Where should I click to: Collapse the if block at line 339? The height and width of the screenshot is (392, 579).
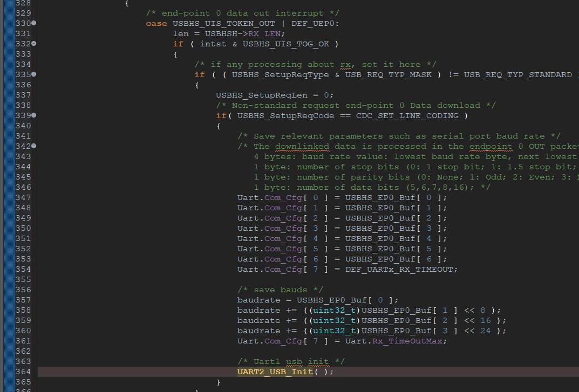click(34, 115)
